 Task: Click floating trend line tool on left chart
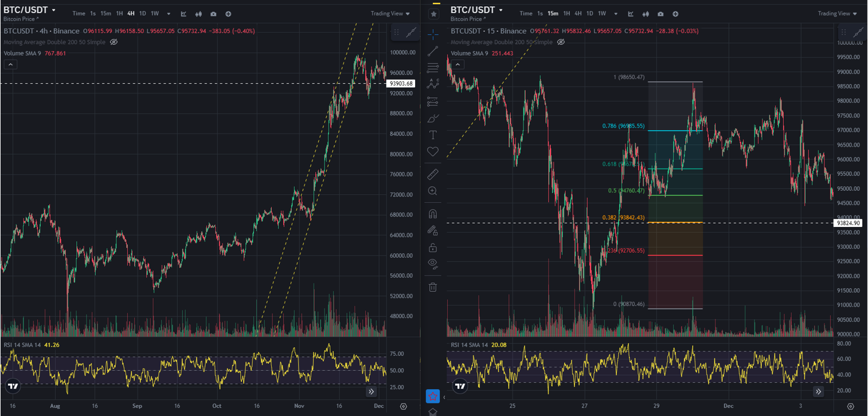click(x=410, y=34)
